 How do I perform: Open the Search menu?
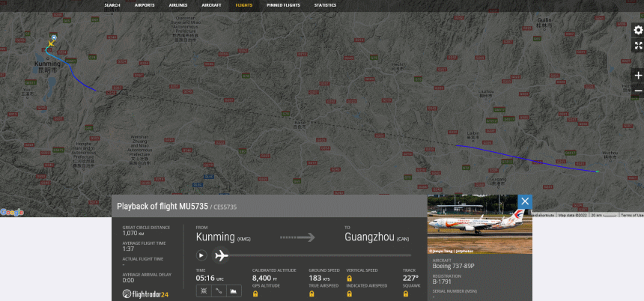pos(112,5)
